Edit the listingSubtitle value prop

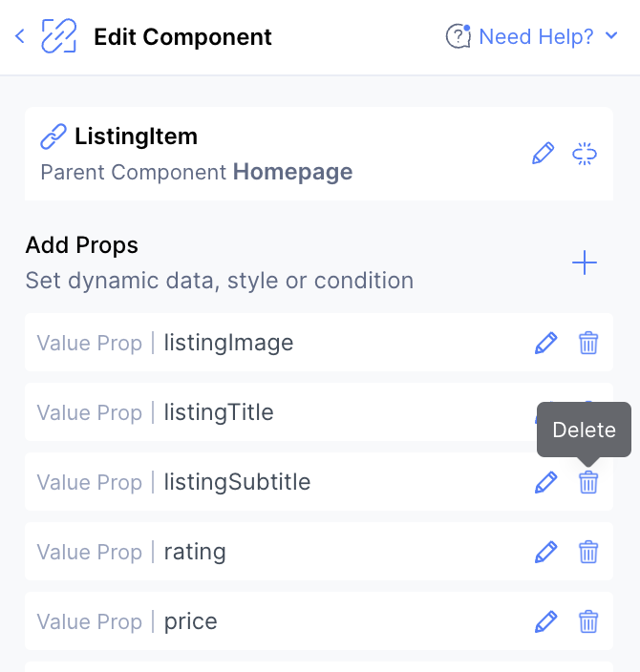[x=546, y=482]
